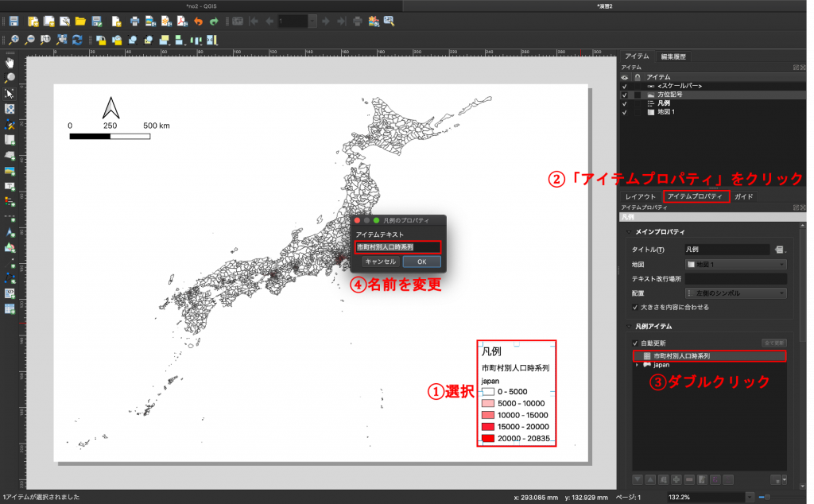This screenshot has width=814, height=504.
Task: Redo with the green arrow
Action: 214,21
